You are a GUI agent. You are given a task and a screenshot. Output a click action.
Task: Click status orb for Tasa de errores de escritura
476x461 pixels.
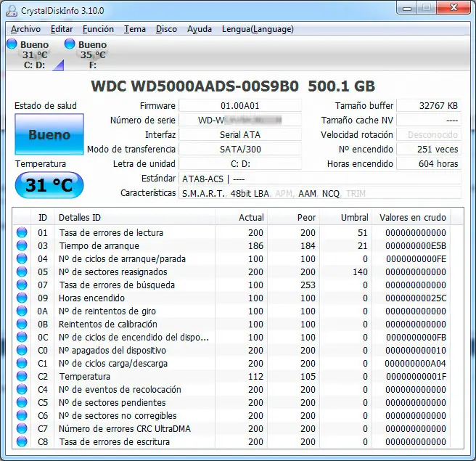(22, 441)
